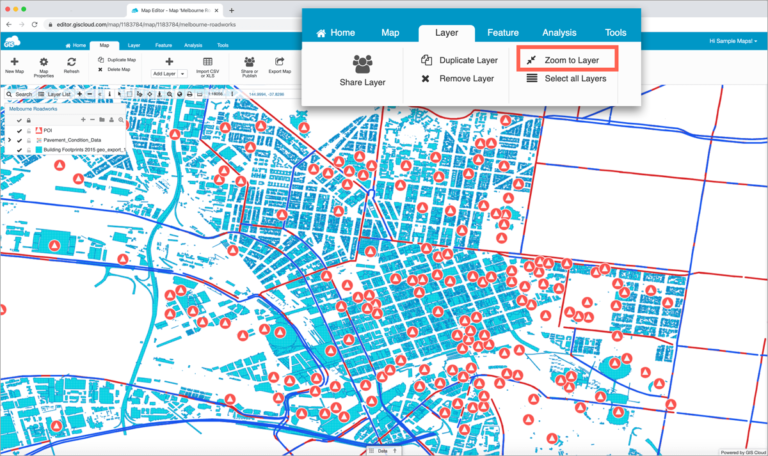Click the Share Layer people icon
Screen dimensions: 768x456
coord(362,65)
